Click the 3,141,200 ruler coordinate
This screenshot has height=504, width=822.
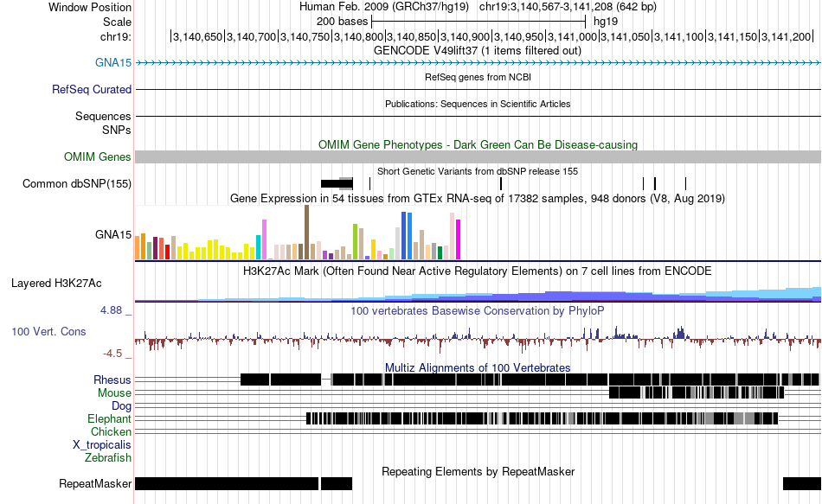[x=786, y=36]
